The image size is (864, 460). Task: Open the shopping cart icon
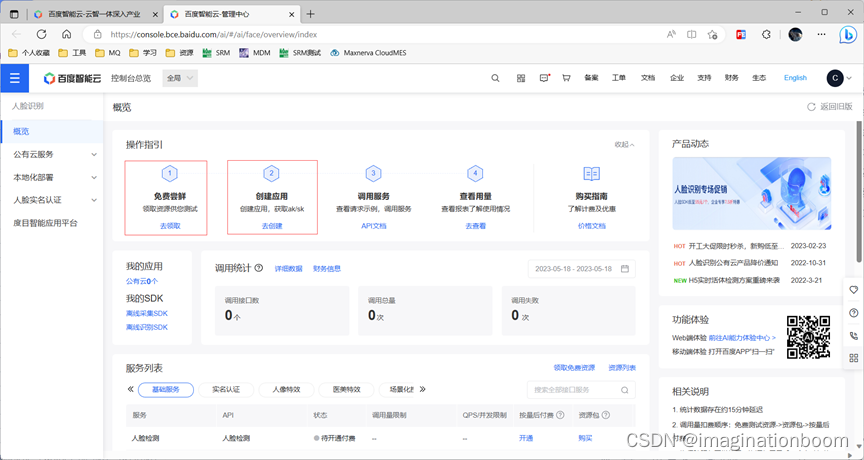click(566, 78)
